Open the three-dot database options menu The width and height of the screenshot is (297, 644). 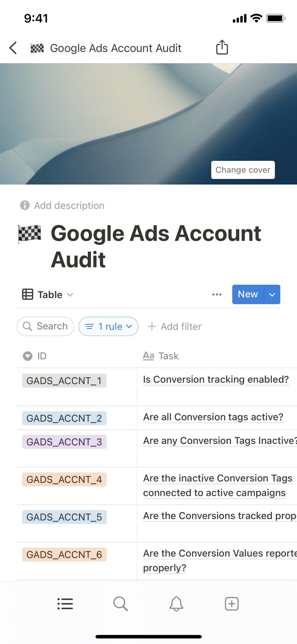(x=217, y=295)
